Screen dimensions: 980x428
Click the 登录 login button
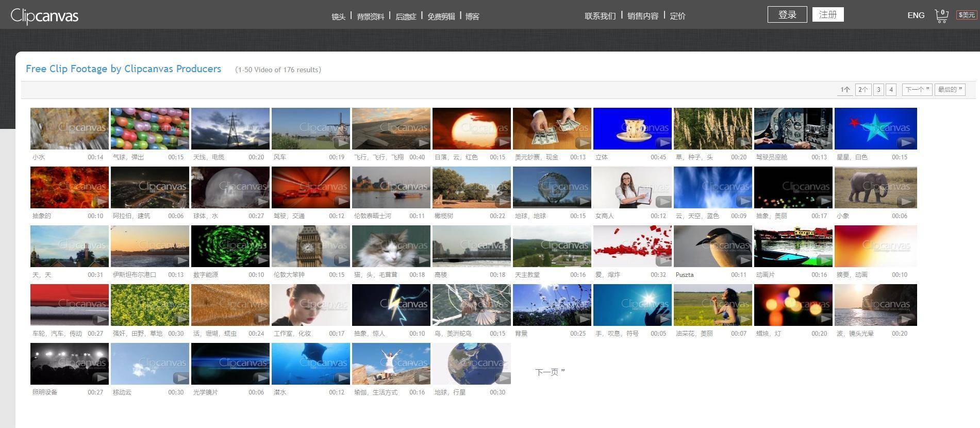click(787, 14)
